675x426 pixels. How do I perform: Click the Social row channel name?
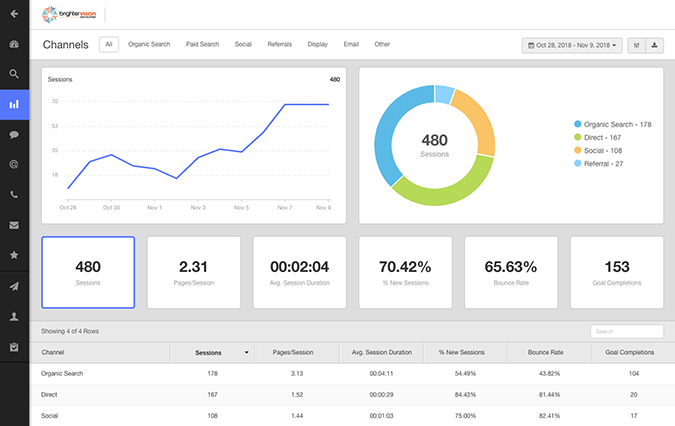pyautogui.click(x=50, y=416)
